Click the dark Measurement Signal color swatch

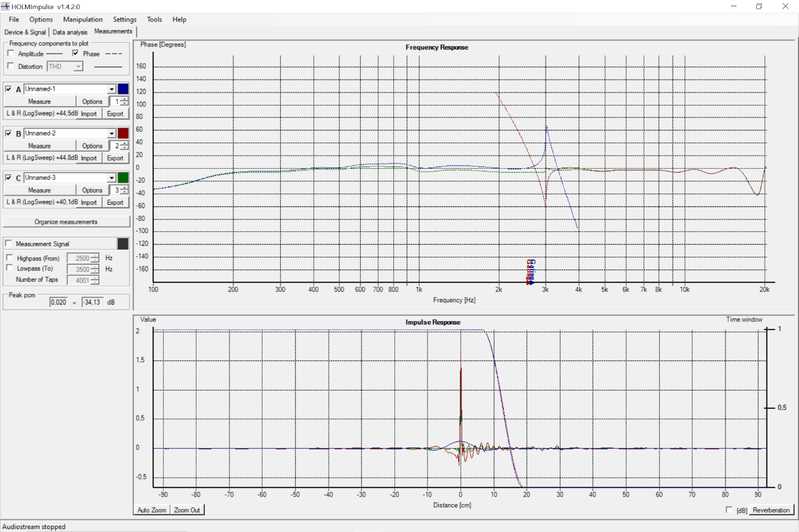(123, 244)
